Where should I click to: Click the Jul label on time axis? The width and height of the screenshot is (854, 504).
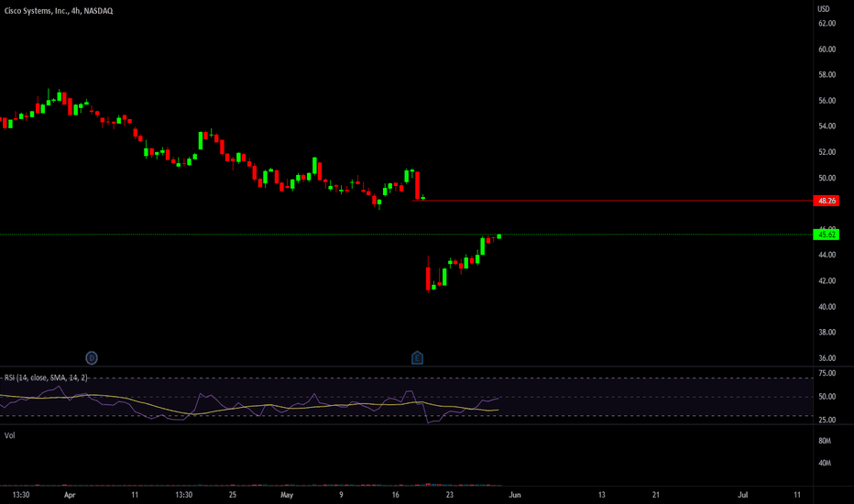(x=742, y=495)
